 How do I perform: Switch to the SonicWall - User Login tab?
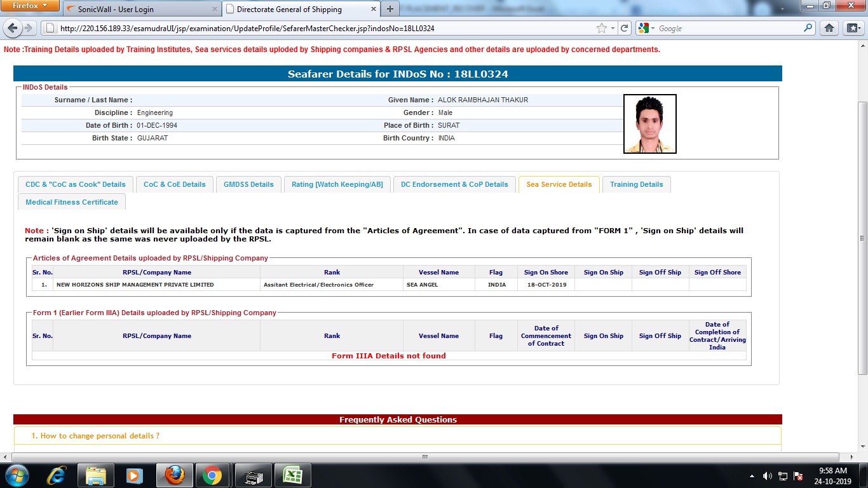(142, 10)
